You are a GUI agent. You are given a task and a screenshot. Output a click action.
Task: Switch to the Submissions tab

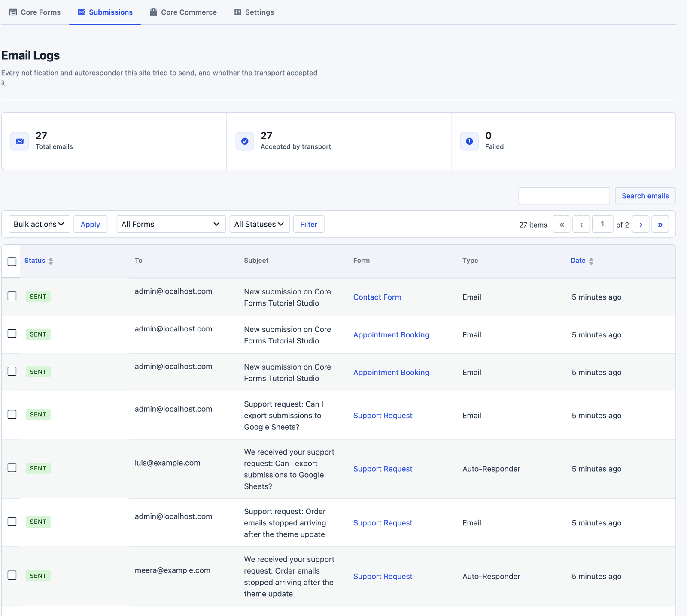105,12
